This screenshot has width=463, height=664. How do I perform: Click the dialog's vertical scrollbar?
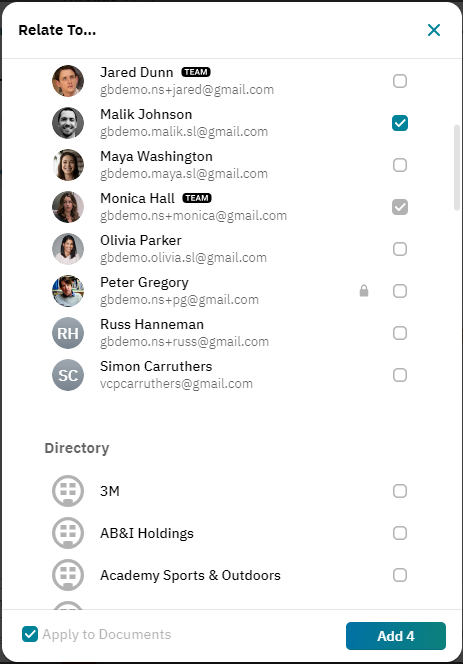(457, 167)
